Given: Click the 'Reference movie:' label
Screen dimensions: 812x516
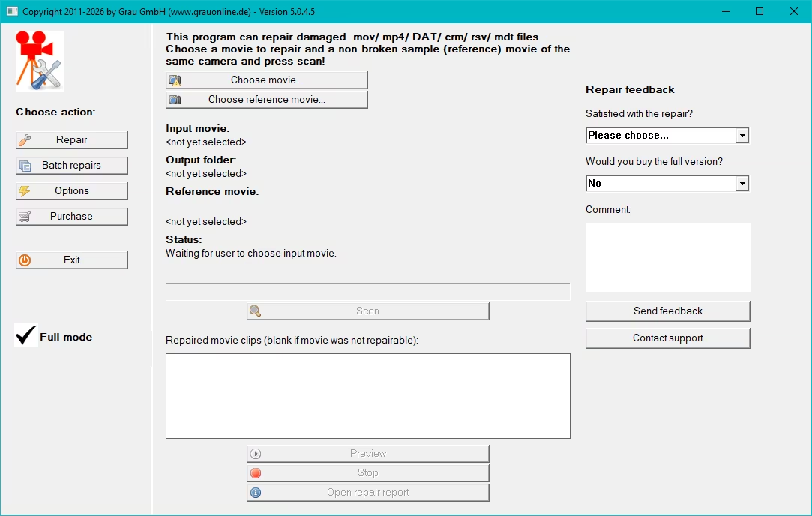Looking at the screenshot, I should [212, 192].
